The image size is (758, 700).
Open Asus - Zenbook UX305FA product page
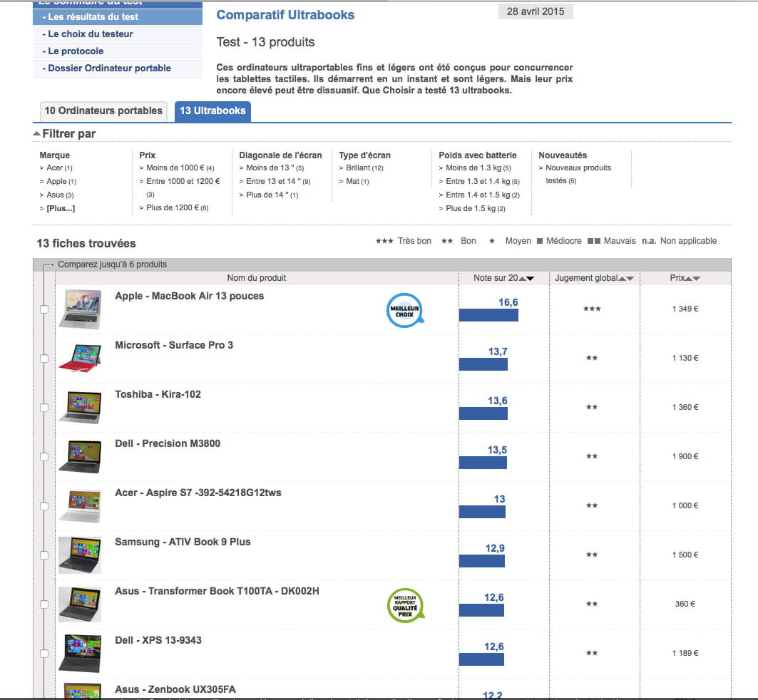175,690
